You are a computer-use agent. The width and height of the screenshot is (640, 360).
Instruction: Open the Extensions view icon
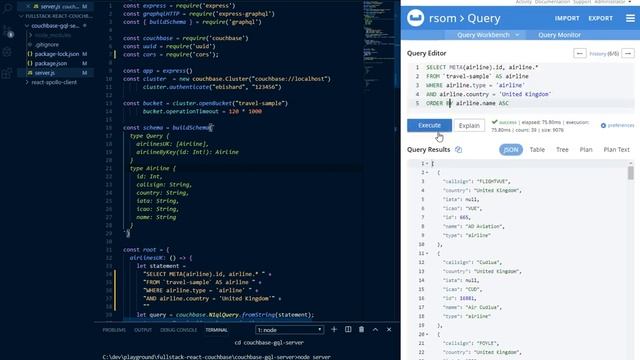pyautogui.click(x=7, y=73)
